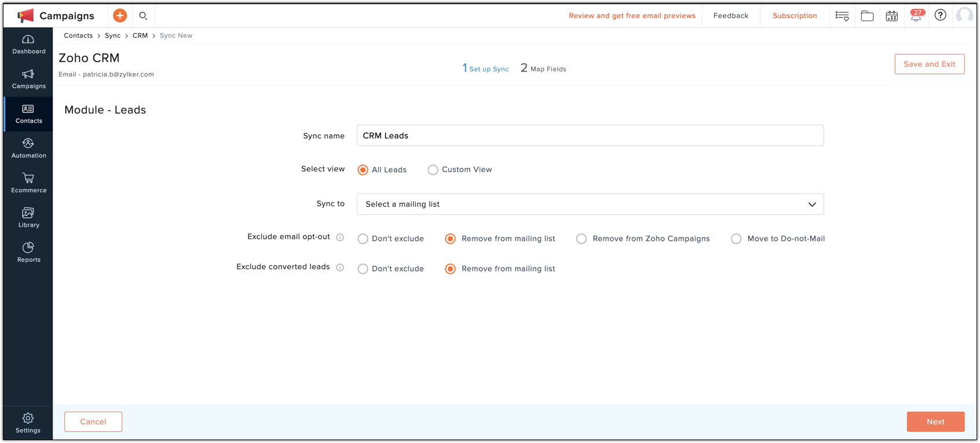Click the orange plus create icon
The image size is (980, 443).
tap(120, 16)
